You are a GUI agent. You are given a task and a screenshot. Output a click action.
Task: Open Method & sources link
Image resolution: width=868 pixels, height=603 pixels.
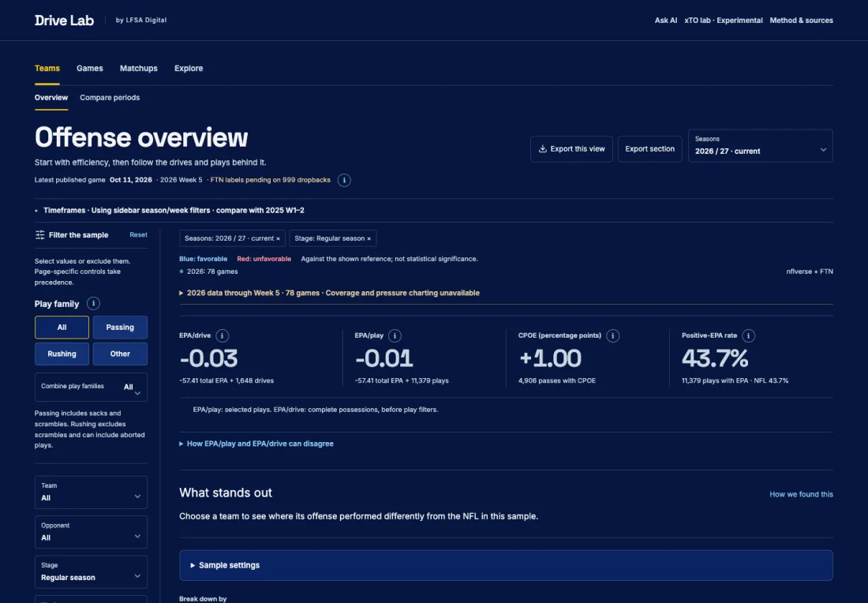point(801,21)
